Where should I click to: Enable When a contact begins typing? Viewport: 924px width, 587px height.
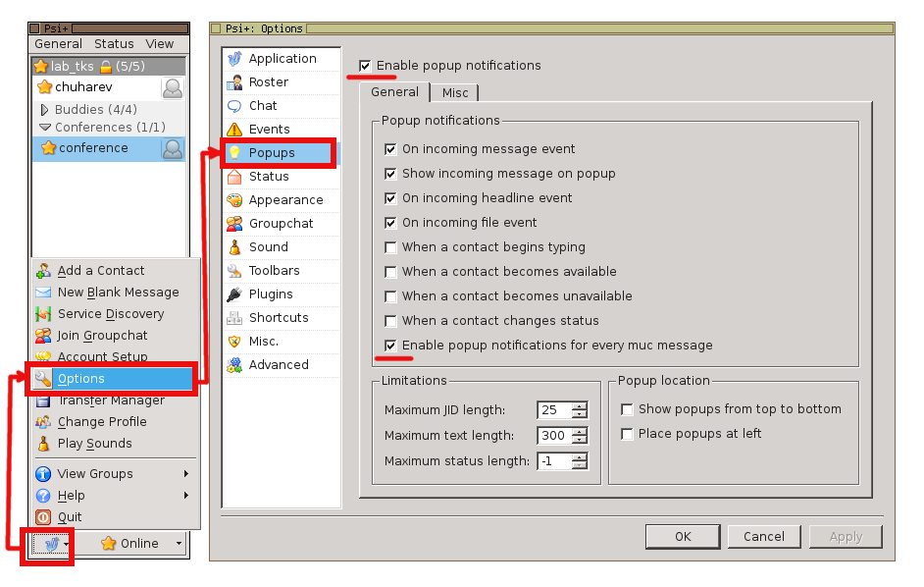tap(391, 247)
